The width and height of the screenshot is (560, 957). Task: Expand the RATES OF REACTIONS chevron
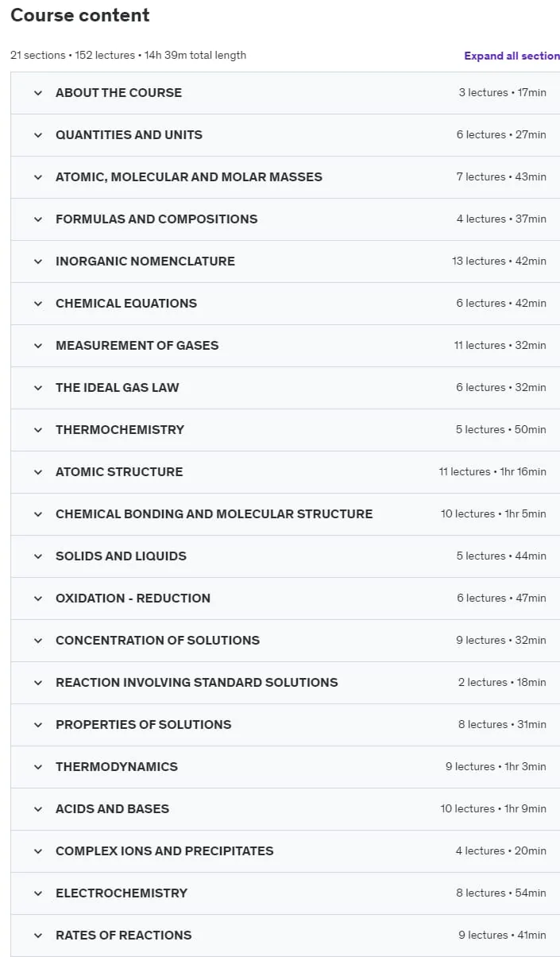[37, 936]
